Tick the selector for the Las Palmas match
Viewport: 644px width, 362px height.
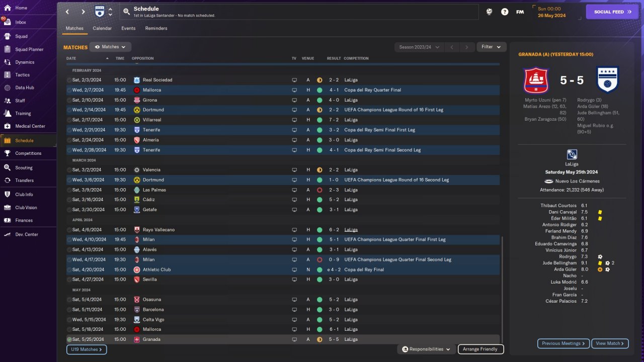(x=69, y=190)
